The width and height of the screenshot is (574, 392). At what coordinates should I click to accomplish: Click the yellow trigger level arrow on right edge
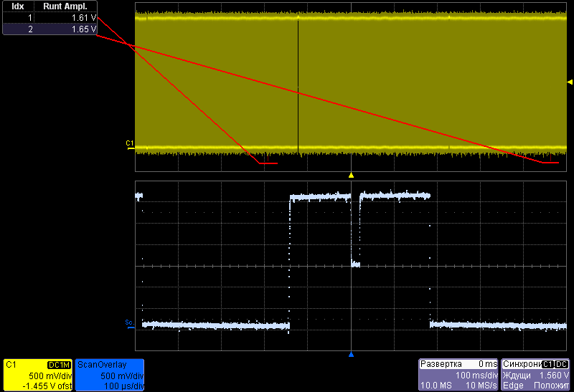(570, 82)
